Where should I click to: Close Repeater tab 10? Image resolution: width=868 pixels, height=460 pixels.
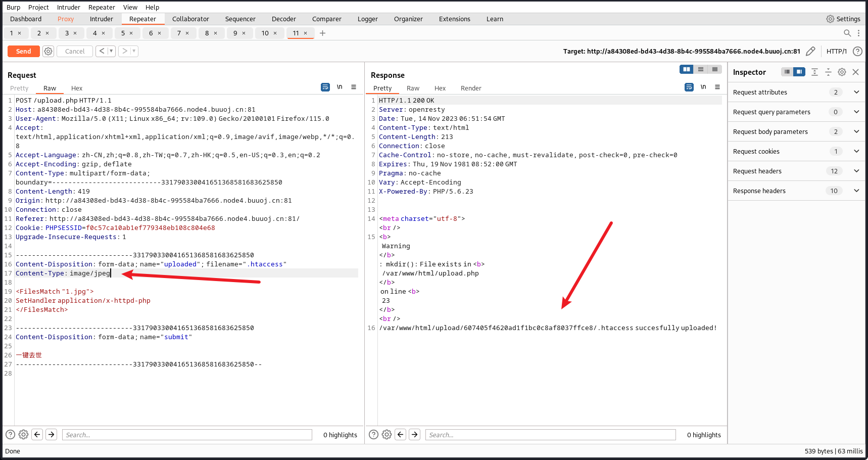click(x=275, y=33)
